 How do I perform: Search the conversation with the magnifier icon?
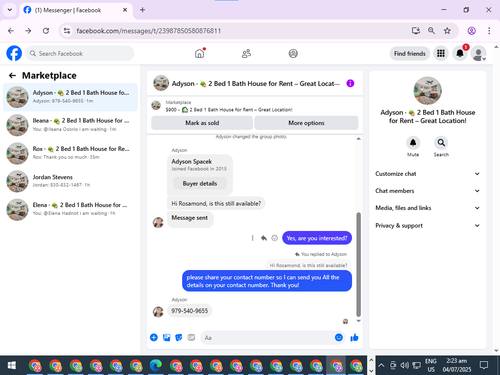tap(441, 143)
